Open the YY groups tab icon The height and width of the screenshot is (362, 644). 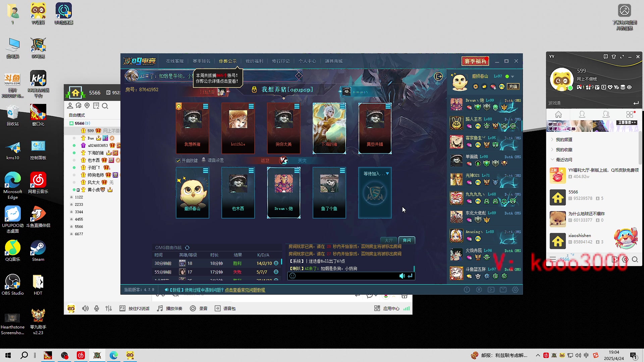606,114
